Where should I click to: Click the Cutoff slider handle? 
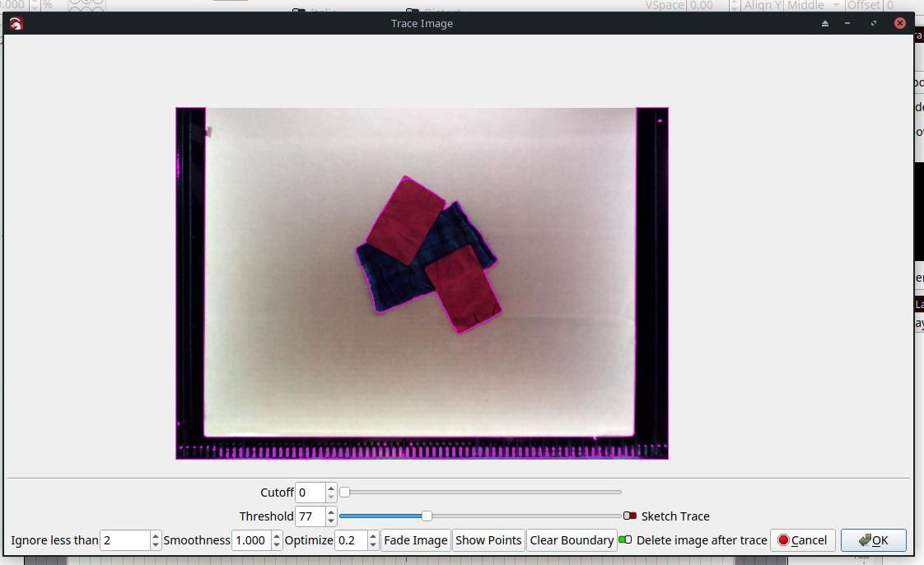345,492
